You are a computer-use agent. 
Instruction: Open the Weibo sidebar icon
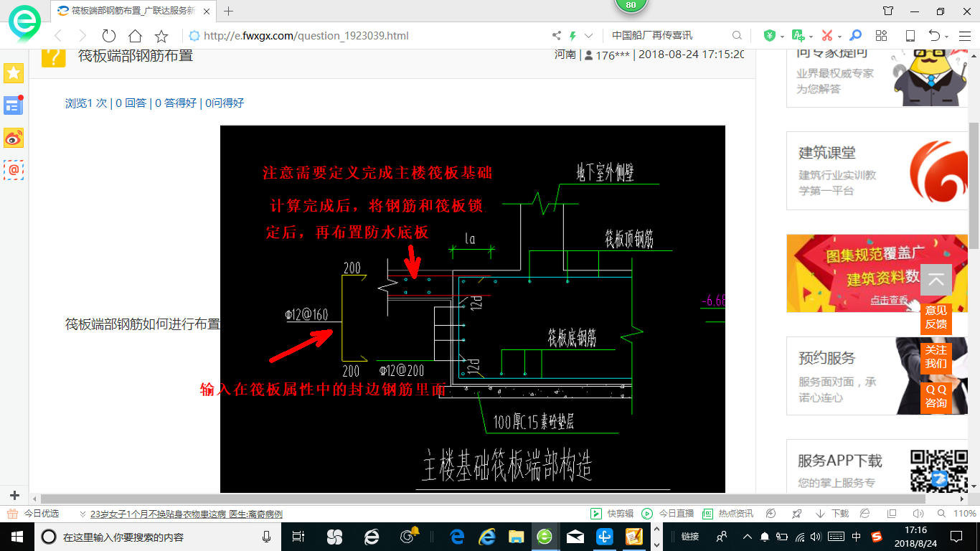click(x=14, y=138)
